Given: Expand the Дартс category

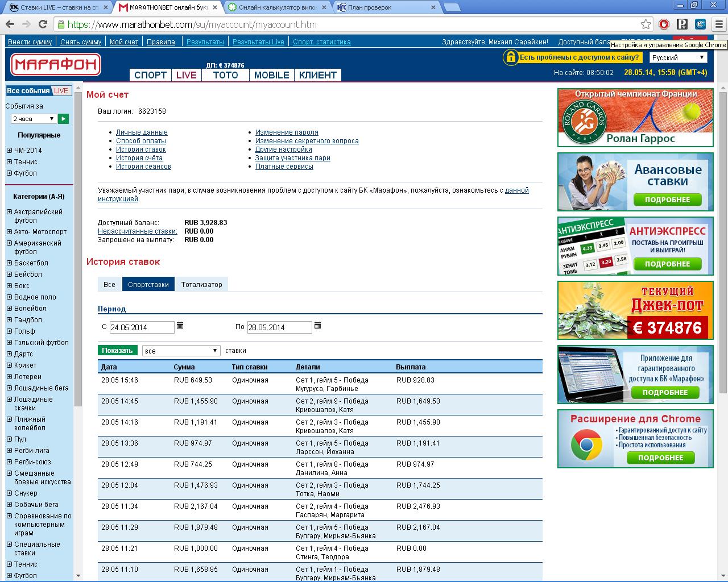Looking at the screenshot, I should coord(9,354).
